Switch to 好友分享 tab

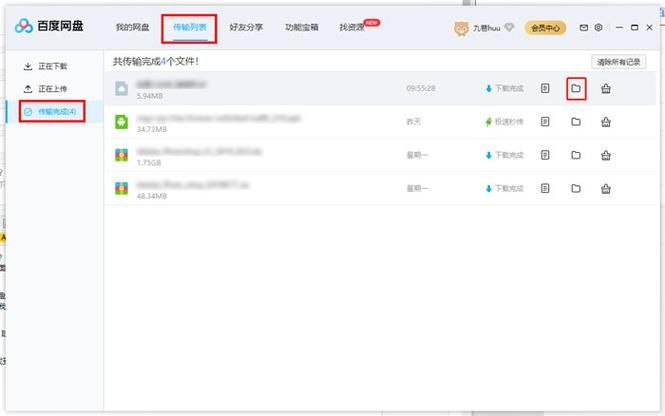pyautogui.click(x=246, y=28)
